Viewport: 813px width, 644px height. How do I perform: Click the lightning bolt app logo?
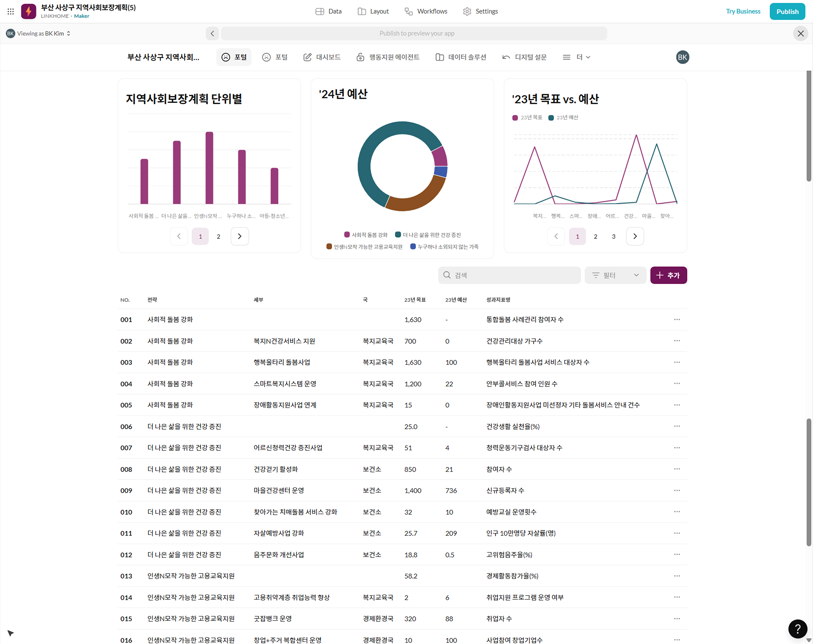[28, 11]
